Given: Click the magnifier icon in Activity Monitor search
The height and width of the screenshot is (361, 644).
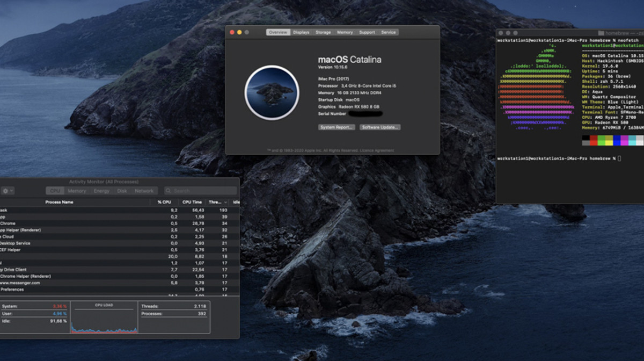Looking at the screenshot, I should (169, 191).
